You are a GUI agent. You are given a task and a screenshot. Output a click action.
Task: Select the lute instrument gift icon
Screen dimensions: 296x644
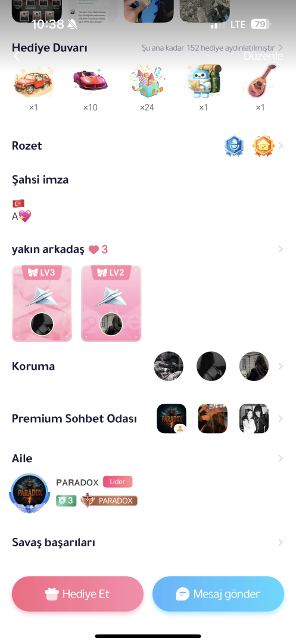[260, 81]
